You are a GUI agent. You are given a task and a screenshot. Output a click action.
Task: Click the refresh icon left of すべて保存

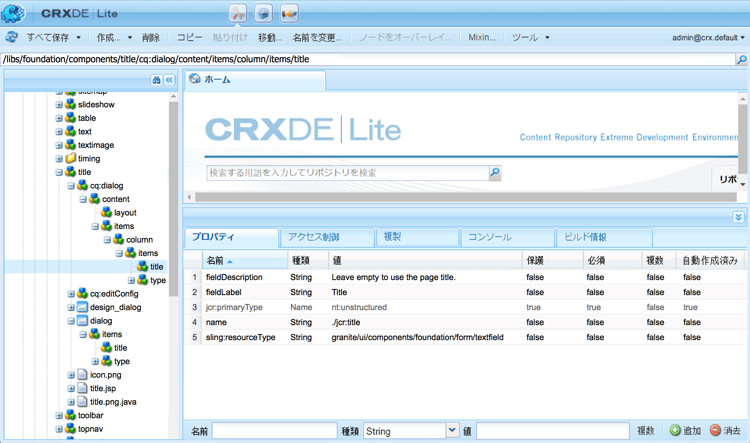coord(11,37)
